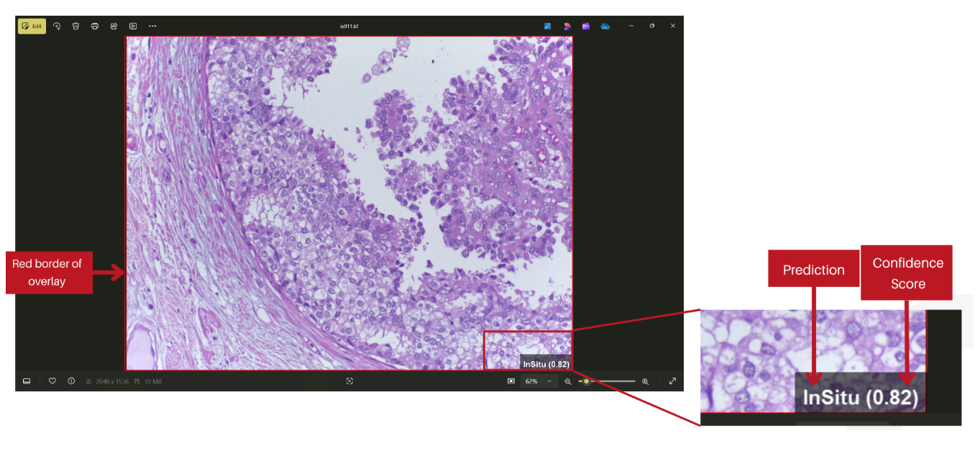
Task: Zoom out of the image
Action: pos(568,381)
